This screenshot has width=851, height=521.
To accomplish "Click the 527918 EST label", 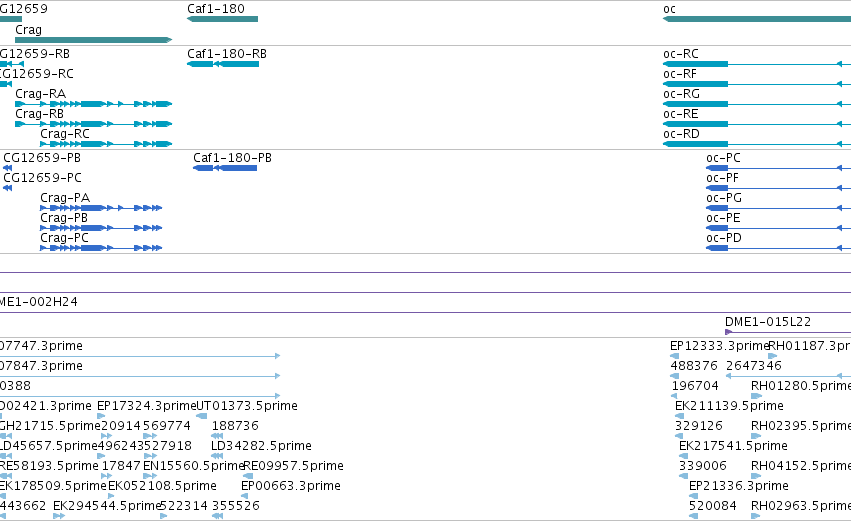I will (168, 446).
